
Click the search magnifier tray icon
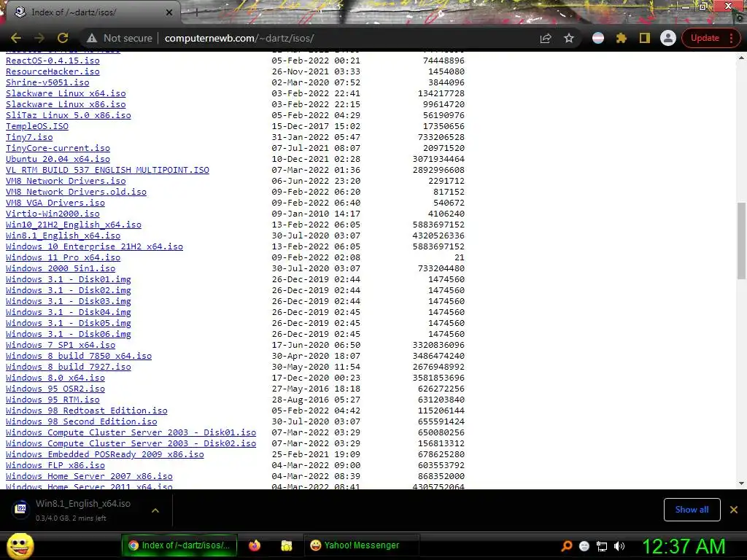566,545
